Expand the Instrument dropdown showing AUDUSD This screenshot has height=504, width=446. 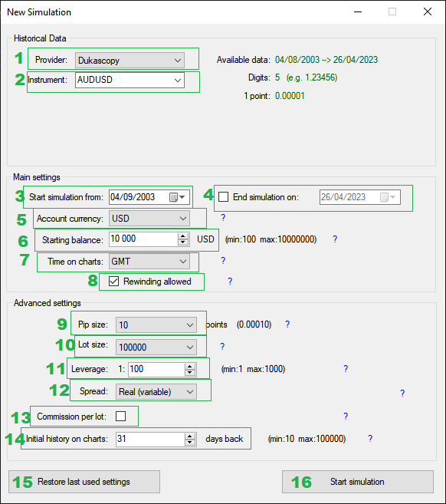coord(130,80)
